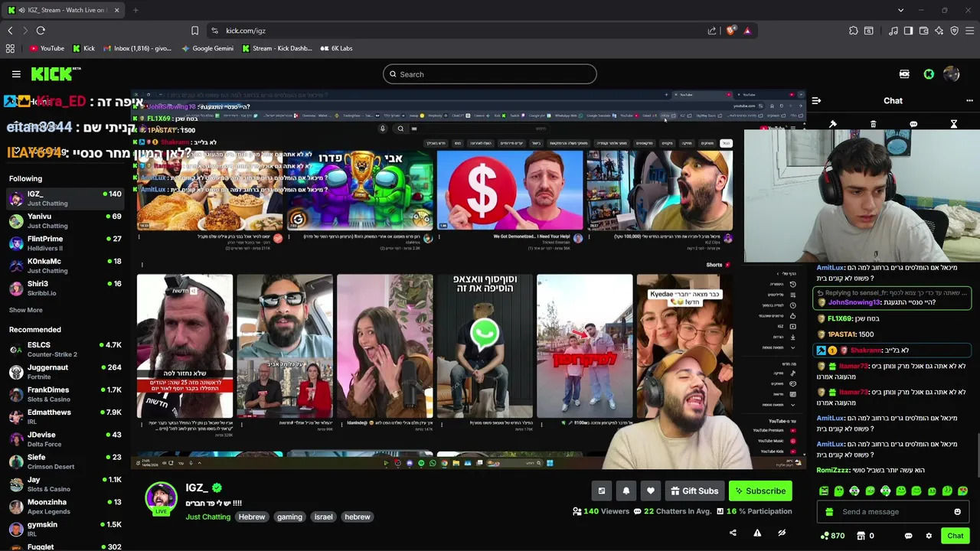The height and width of the screenshot is (551, 980).
Task: Click the browser back arrow
Action: (10, 31)
